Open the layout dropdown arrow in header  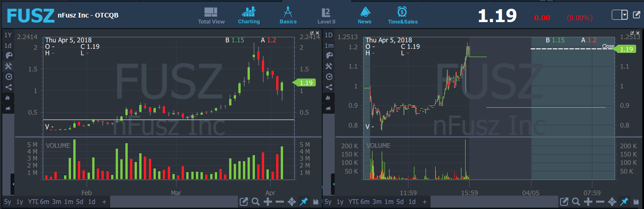625,15
